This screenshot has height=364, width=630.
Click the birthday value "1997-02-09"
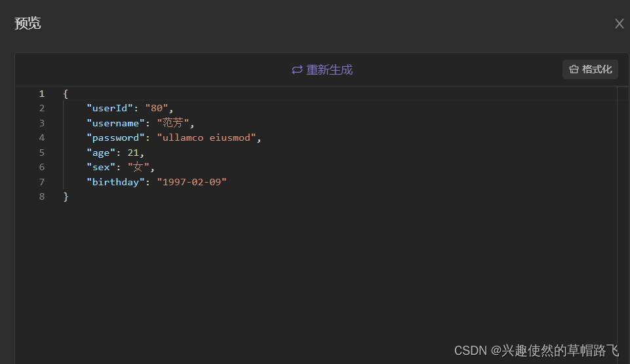pyautogui.click(x=191, y=182)
